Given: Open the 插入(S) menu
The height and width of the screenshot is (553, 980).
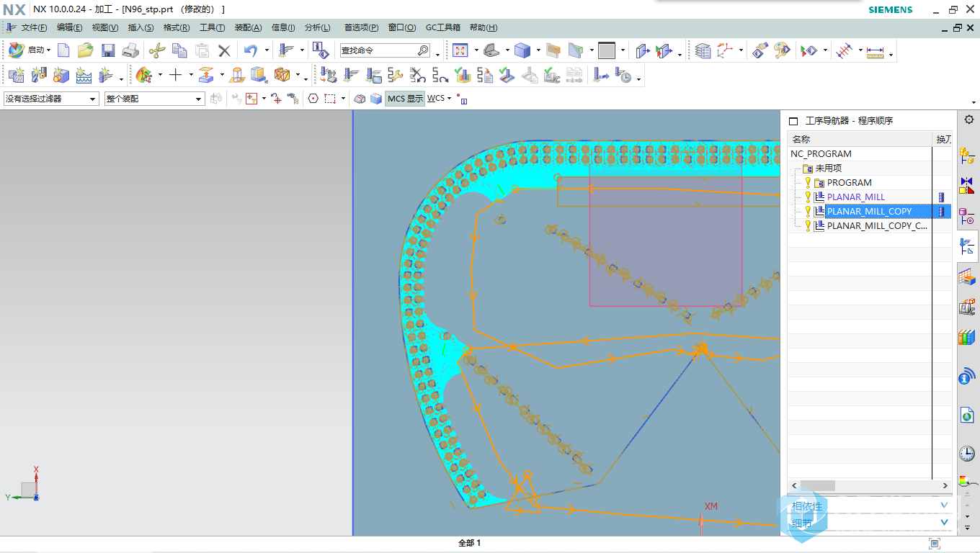Looking at the screenshot, I should pyautogui.click(x=141, y=27).
